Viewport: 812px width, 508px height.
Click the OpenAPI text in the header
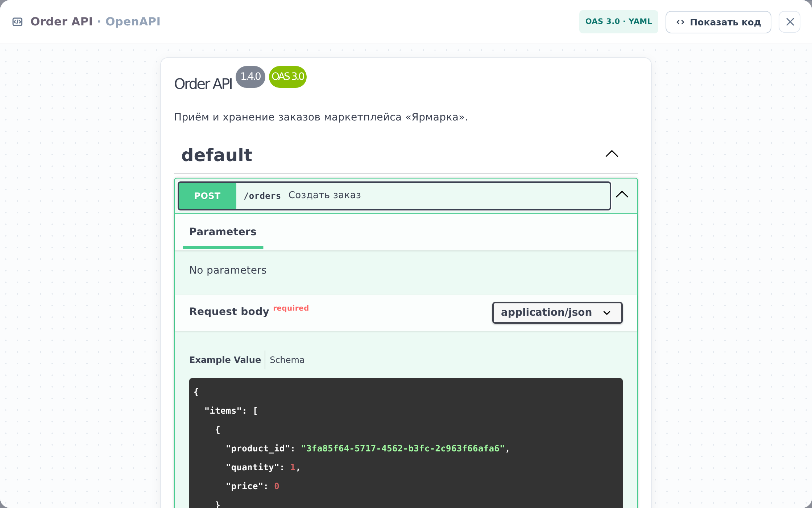pyautogui.click(x=133, y=22)
